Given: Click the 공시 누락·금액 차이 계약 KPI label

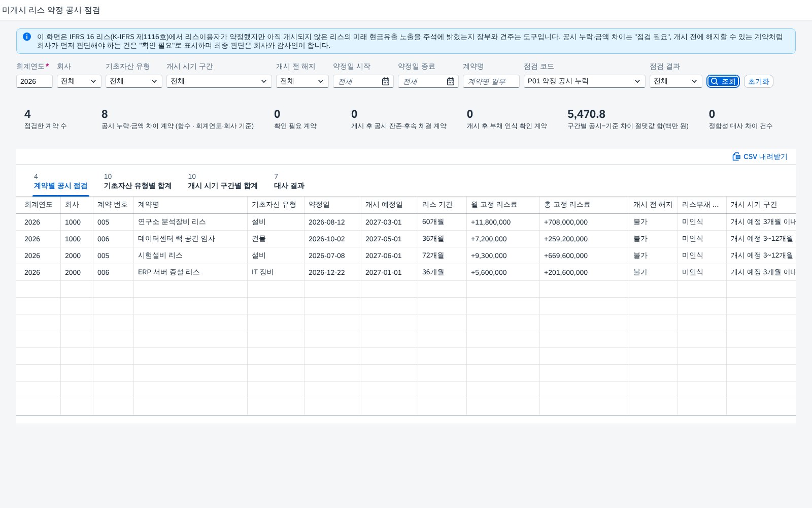Looking at the screenshot, I should click(178, 126).
